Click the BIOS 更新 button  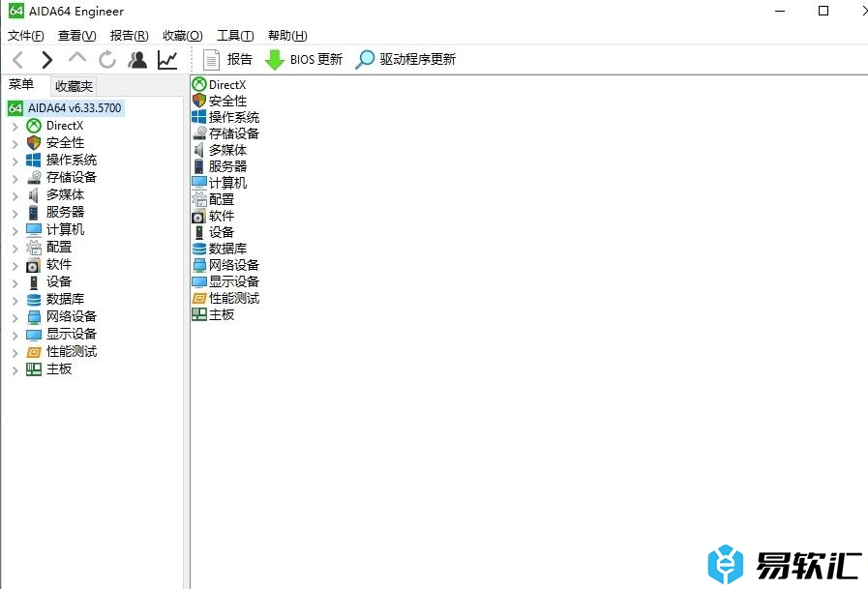[x=303, y=60]
